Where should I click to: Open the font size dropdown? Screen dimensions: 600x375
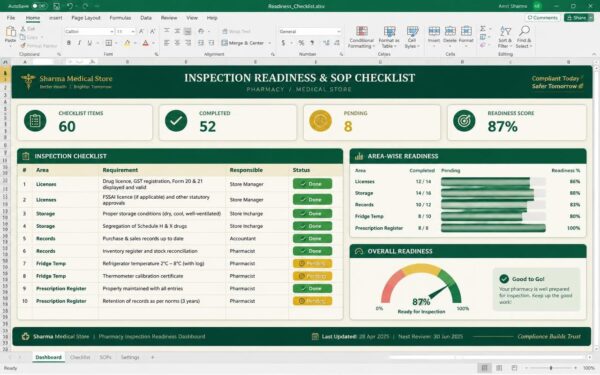pyautogui.click(x=133, y=31)
